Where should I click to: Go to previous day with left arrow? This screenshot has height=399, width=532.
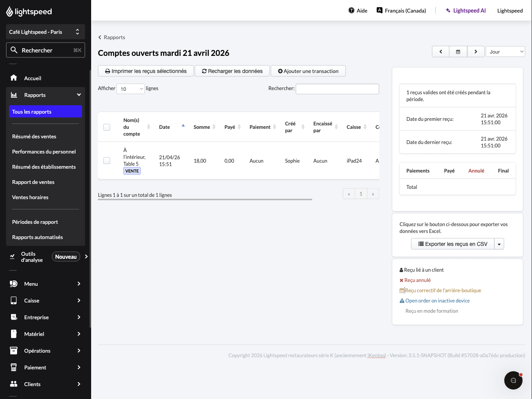pos(440,52)
